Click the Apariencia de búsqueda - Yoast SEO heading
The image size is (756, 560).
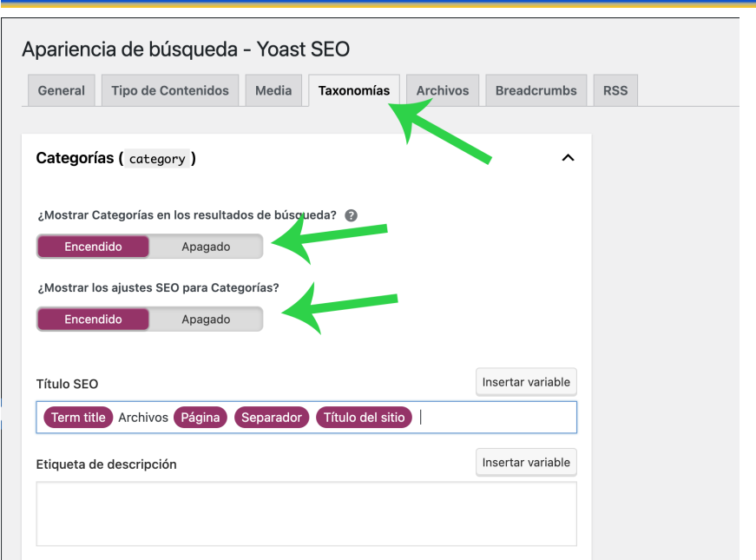pos(186,49)
